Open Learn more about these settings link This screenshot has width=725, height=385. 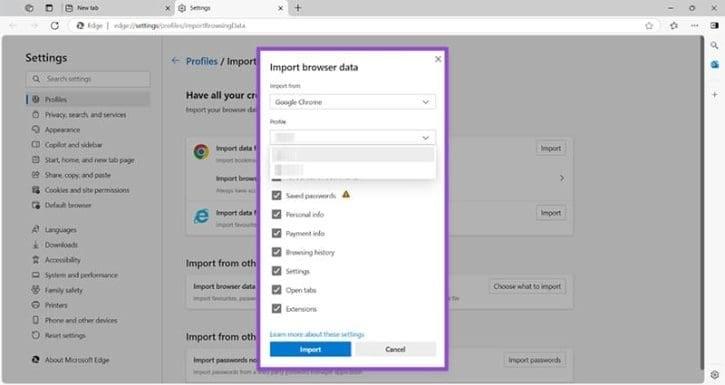click(317, 334)
